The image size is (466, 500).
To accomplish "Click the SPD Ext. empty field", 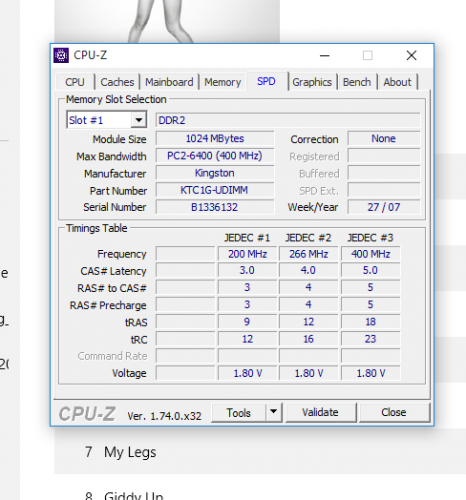I will [384, 190].
